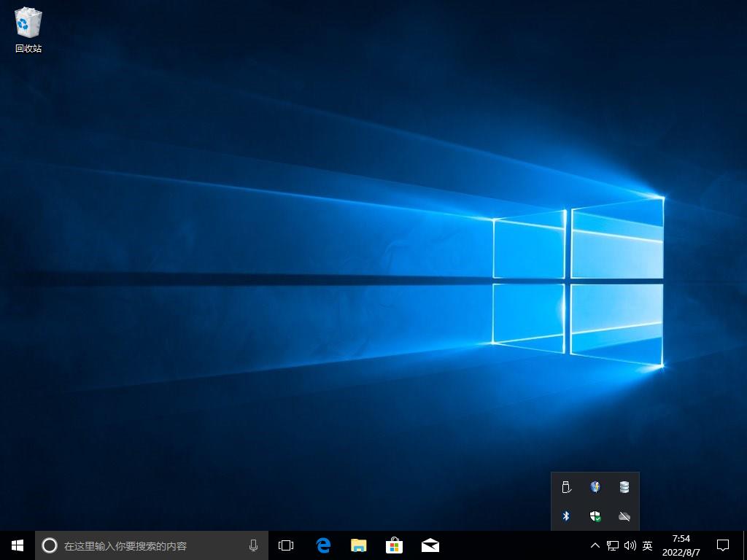Open the Windows Start menu
The width and height of the screenshot is (747, 560).
click(x=18, y=545)
